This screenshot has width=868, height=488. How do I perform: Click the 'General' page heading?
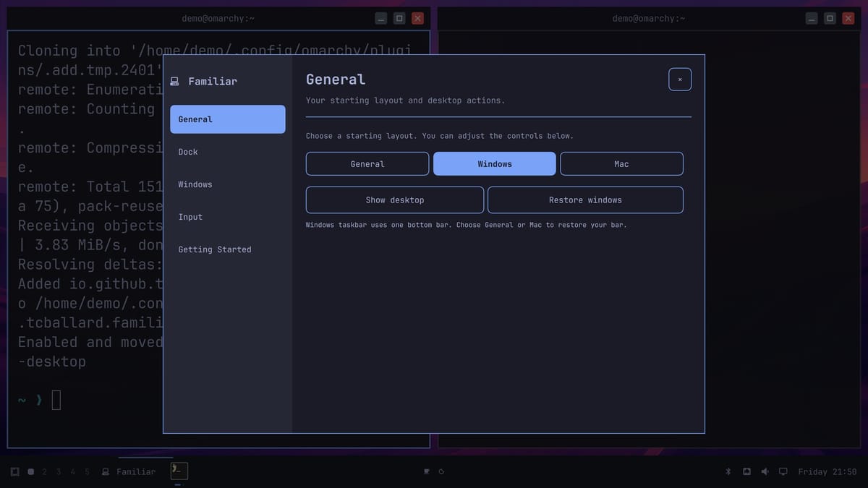[x=336, y=80]
